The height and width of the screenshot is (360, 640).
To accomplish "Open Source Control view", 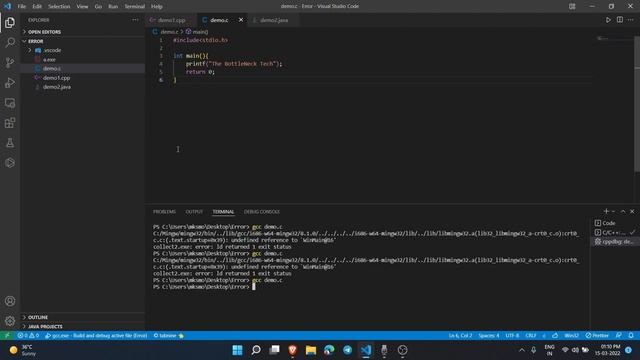I will (x=10, y=62).
